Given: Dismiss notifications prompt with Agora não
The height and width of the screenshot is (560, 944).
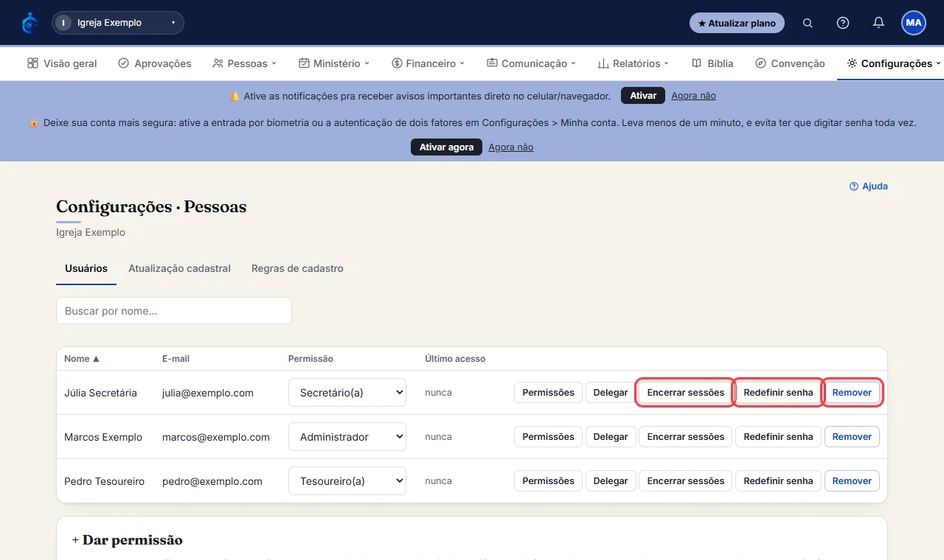Looking at the screenshot, I should (693, 96).
